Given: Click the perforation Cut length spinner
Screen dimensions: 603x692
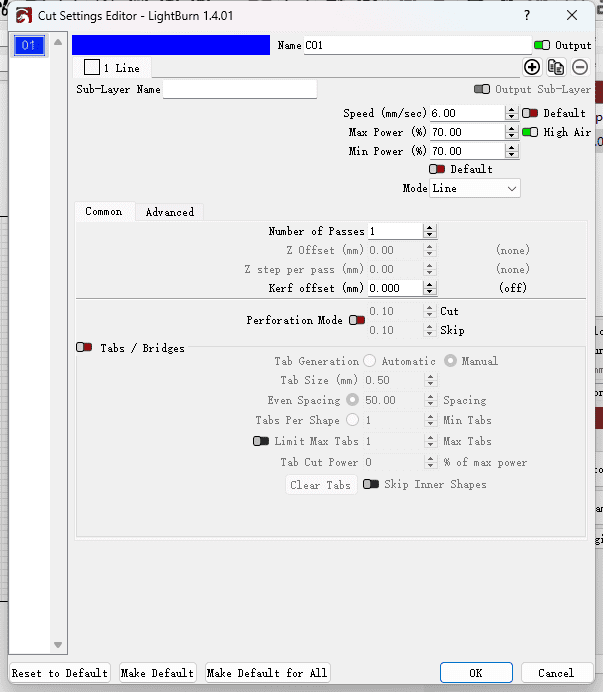Looking at the screenshot, I should 430,311.
